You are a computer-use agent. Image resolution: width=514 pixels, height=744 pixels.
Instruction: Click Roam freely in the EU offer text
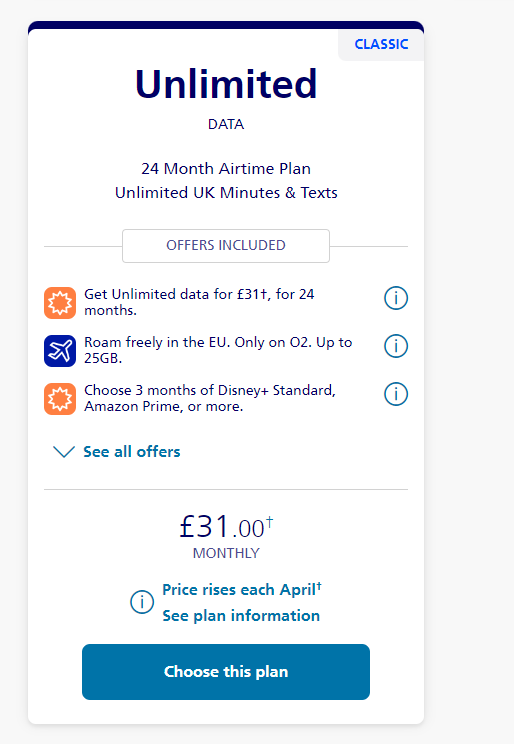click(218, 350)
